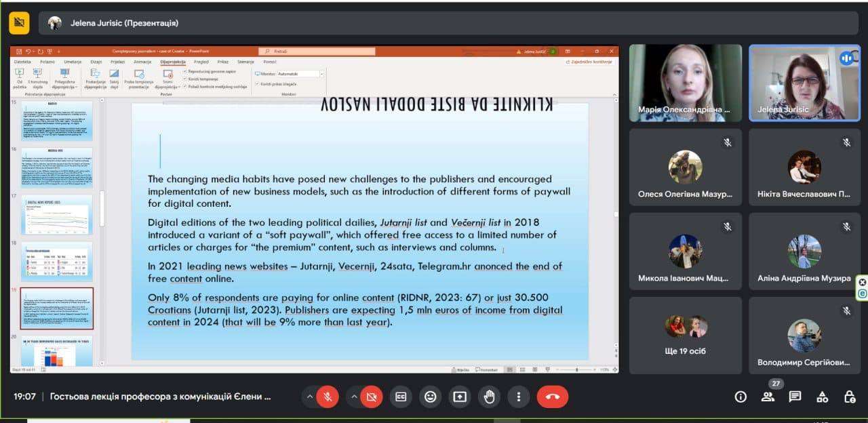Open host controls lock icon

click(x=849, y=397)
